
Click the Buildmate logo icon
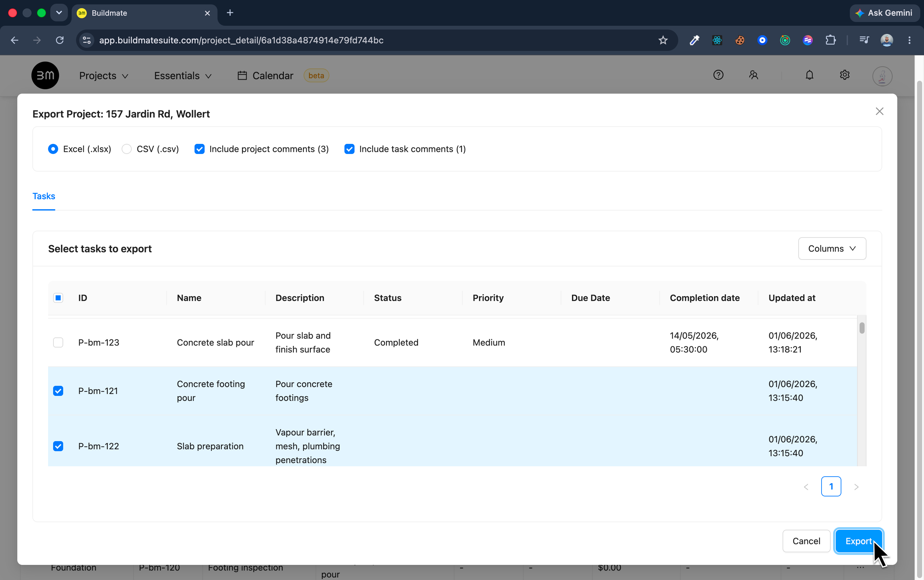(45, 75)
